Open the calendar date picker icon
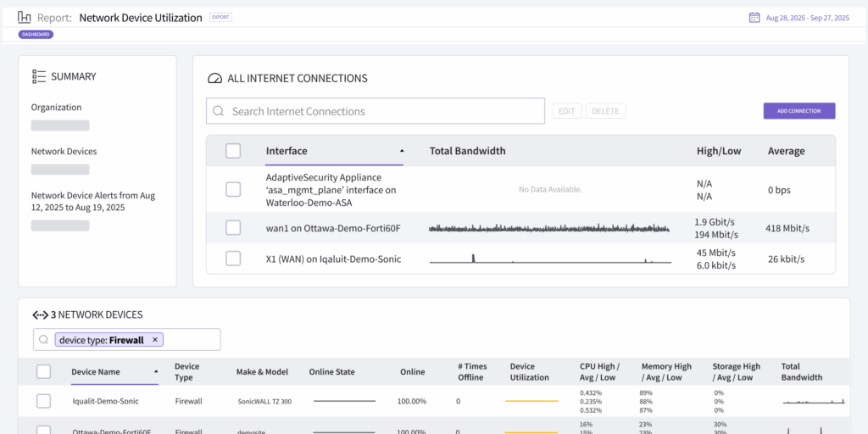868x434 pixels. pos(754,18)
